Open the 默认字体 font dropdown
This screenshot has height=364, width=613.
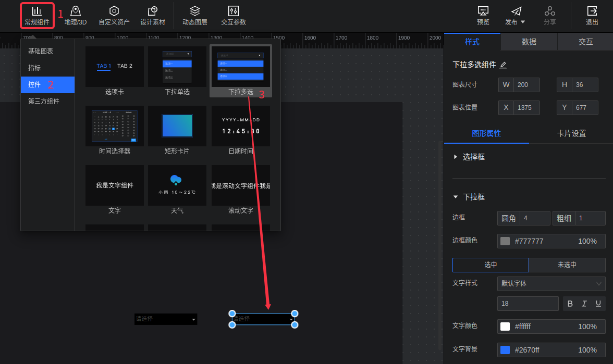[x=551, y=284]
